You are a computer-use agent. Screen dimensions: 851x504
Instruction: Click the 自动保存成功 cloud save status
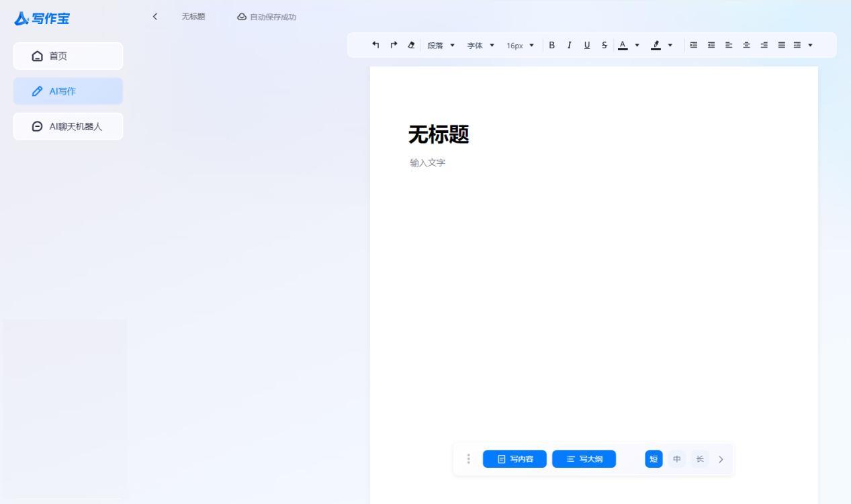point(267,17)
